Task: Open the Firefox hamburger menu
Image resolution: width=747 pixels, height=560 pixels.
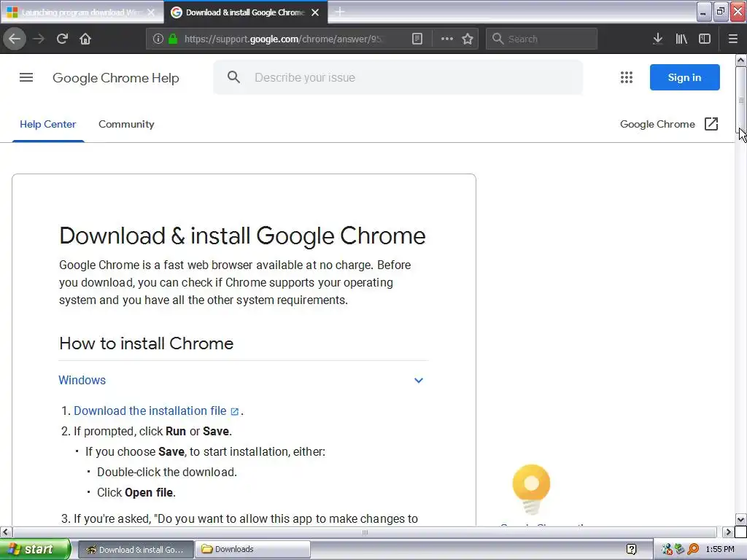Action: [732, 39]
